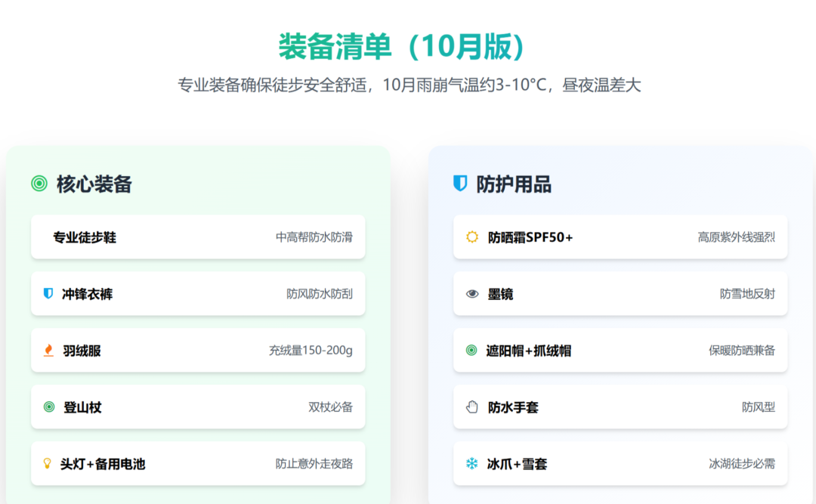The width and height of the screenshot is (816, 504).
Task: Toggle the 墨镜 item visibility
Action: (x=620, y=293)
